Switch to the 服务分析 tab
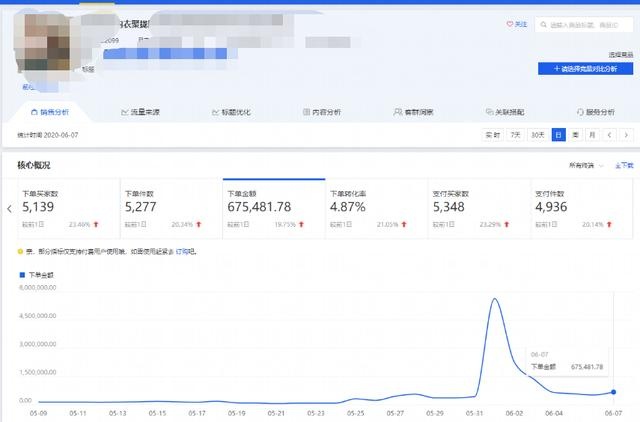The width and height of the screenshot is (640, 422). 596,112
